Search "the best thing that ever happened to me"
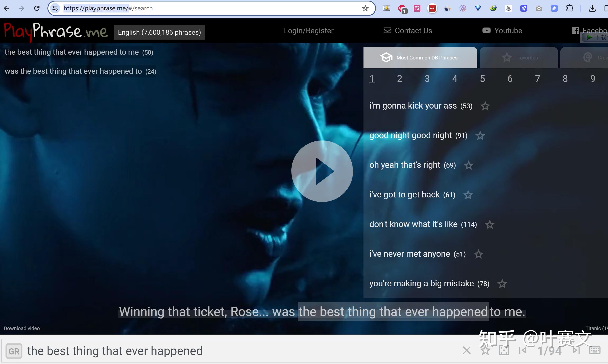608x364 pixels. click(x=79, y=52)
